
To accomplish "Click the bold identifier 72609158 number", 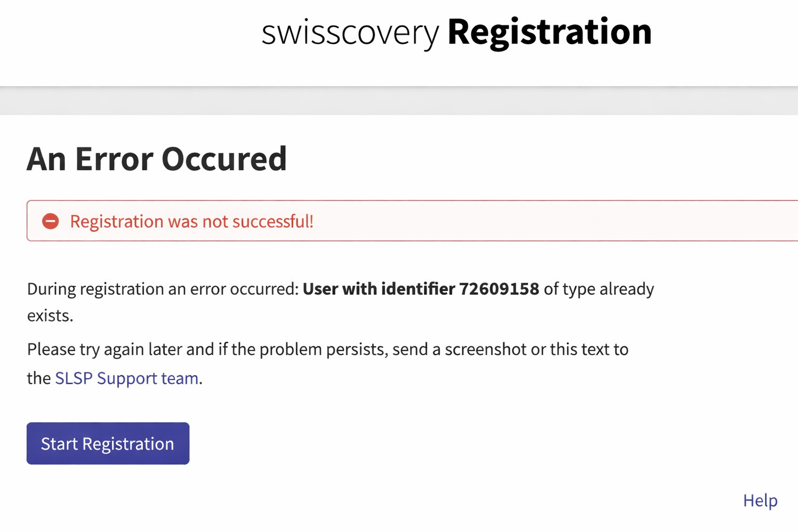I will (499, 289).
